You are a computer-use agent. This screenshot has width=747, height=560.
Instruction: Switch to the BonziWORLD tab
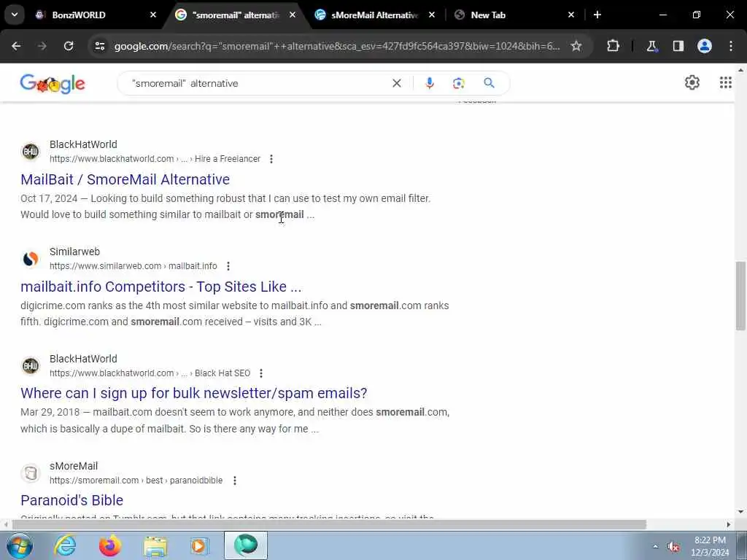[79, 15]
